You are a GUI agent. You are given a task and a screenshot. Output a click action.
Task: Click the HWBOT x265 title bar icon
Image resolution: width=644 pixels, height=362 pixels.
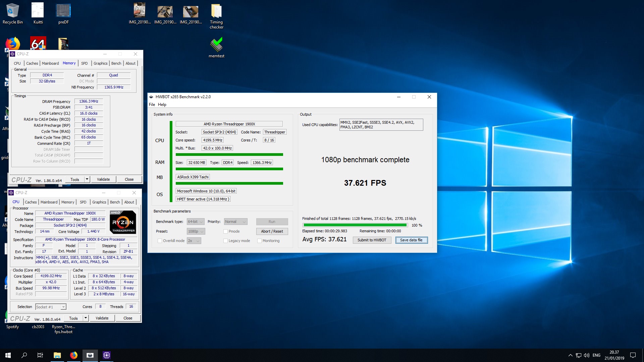tap(151, 97)
